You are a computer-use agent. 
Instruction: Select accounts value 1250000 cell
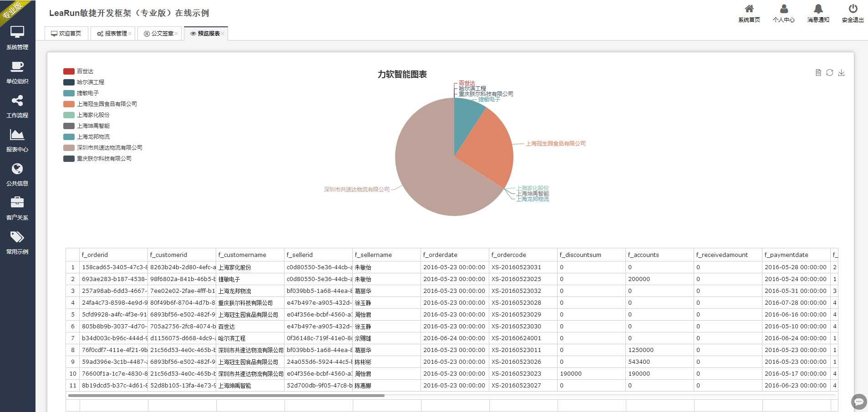click(660, 350)
